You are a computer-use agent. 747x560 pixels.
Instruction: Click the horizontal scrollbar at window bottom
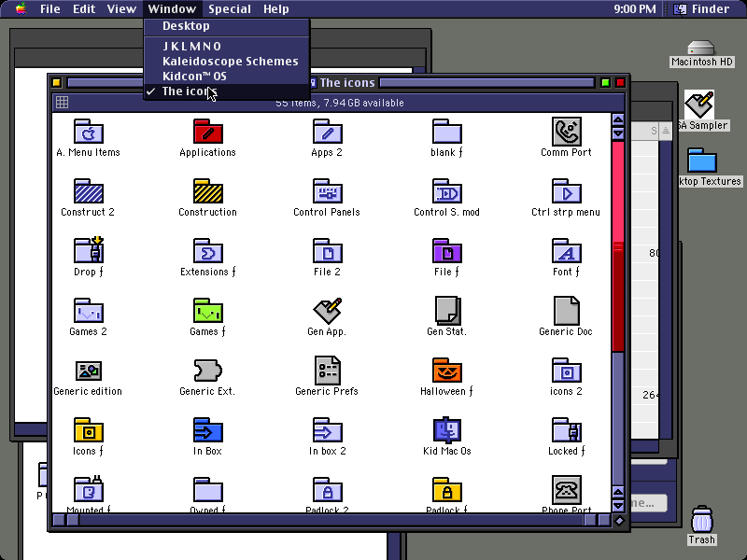point(331,521)
